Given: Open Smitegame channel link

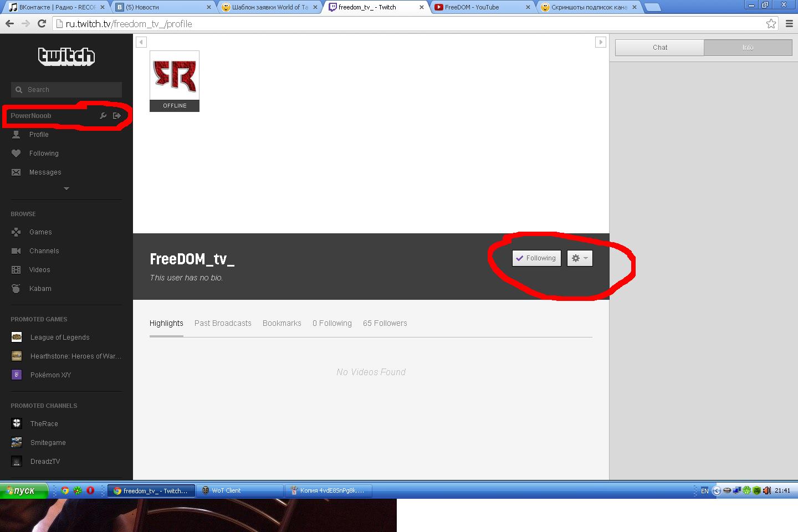Looking at the screenshot, I should (x=48, y=443).
